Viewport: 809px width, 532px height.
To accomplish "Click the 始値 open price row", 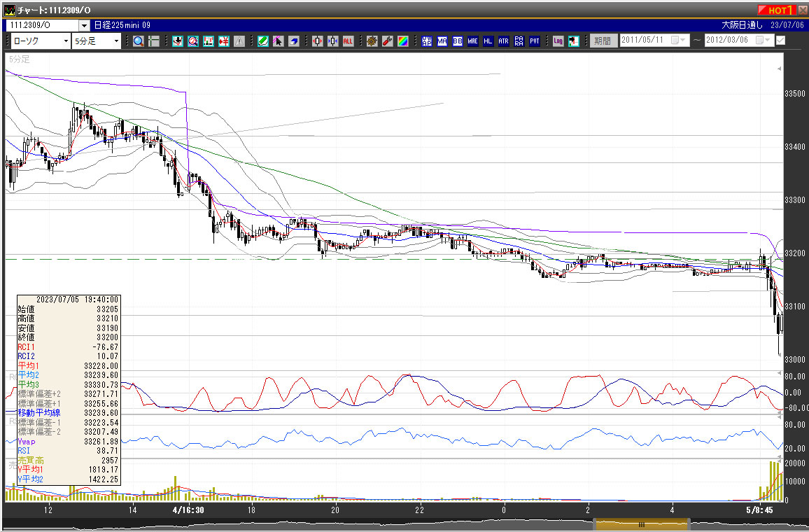I will 68,309.
